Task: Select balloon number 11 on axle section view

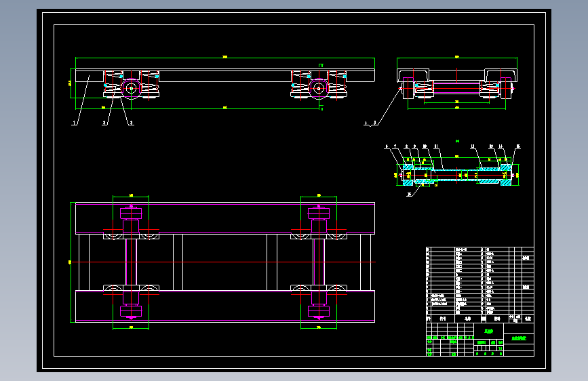Action: (436, 146)
